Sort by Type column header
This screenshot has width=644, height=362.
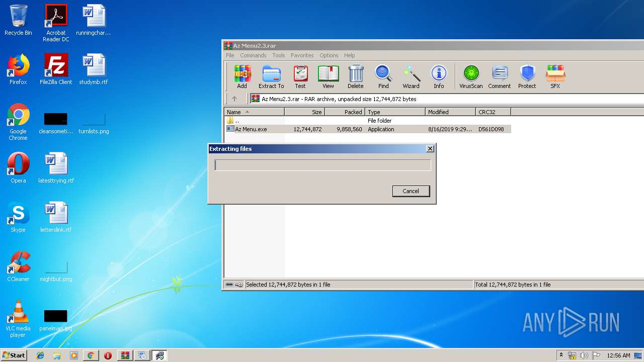click(x=395, y=112)
